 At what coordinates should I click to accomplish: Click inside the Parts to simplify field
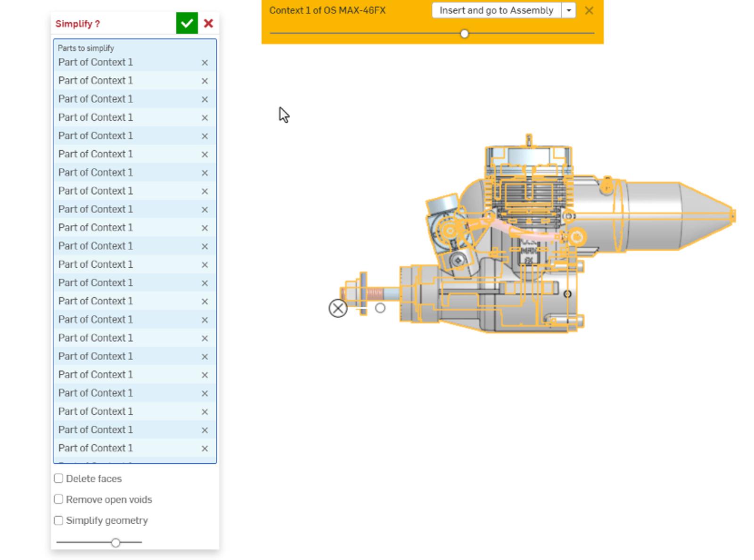click(118, 48)
